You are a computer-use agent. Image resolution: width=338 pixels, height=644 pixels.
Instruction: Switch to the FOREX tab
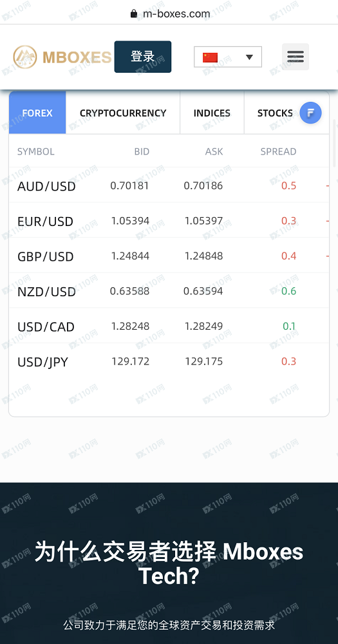[x=37, y=113]
